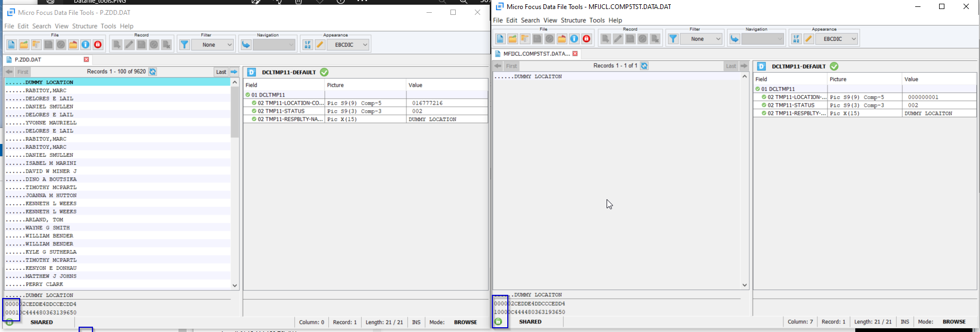Click TMP11-STATUS field row in P.ZDD.DAT window
The width and height of the screenshot is (980, 332).
pyautogui.click(x=365, y=111)
